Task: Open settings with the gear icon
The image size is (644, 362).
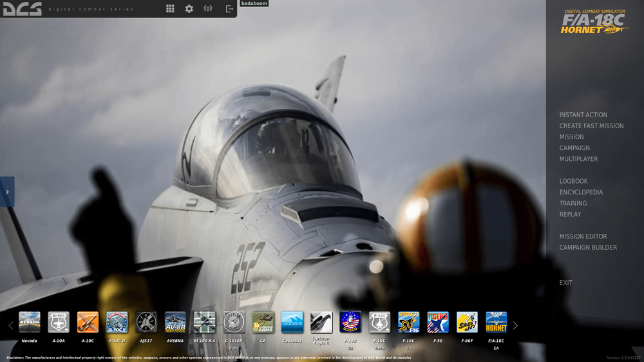Action: pyautogui.click(x=189, y=9)
